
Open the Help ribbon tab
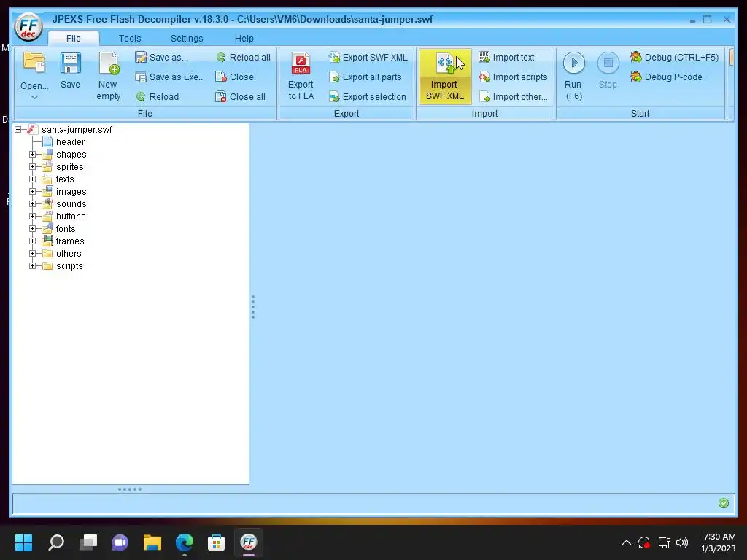click(x=244, y=39)
